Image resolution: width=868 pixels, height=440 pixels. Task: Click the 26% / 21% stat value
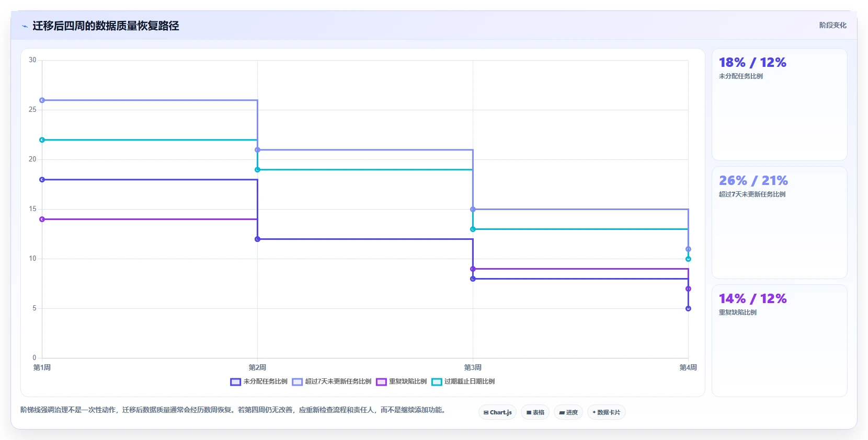[x=753, y=181]
